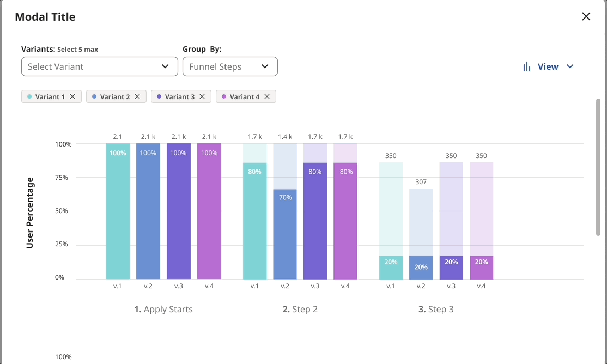The image size is (607, 364).
Task: Remove the Variant 1 chip
Action: 72,96
